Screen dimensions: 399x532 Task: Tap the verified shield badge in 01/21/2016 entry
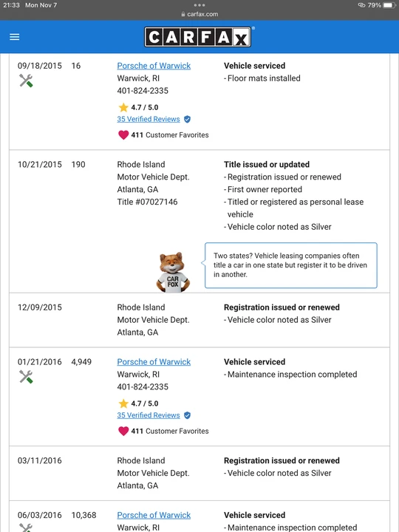tap(187, 415)
